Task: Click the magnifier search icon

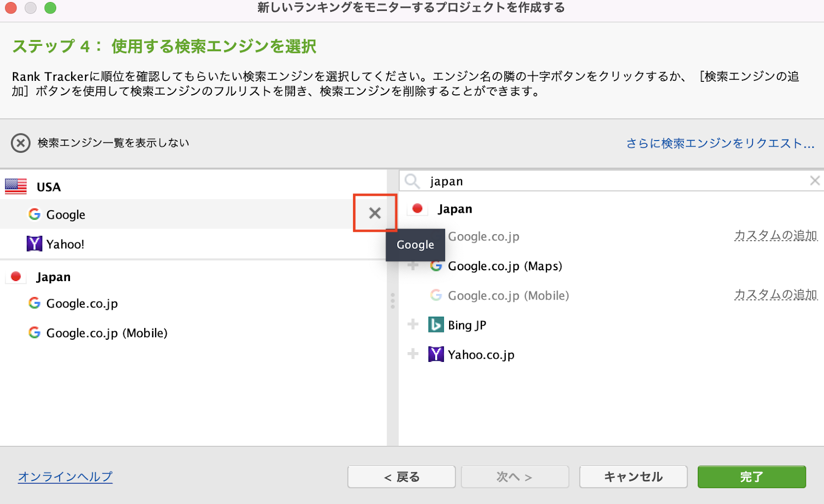Action: coord(412,181)
